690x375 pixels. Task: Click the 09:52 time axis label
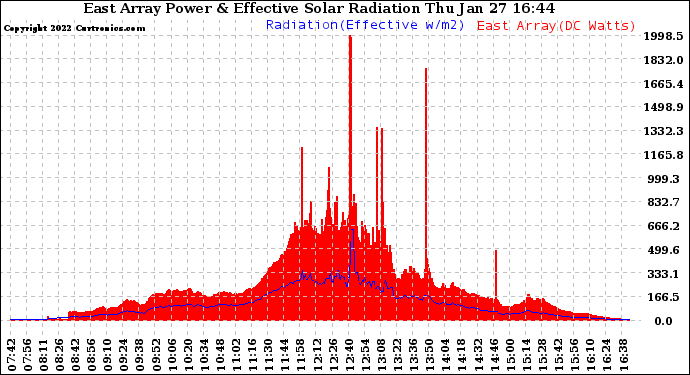156,355
